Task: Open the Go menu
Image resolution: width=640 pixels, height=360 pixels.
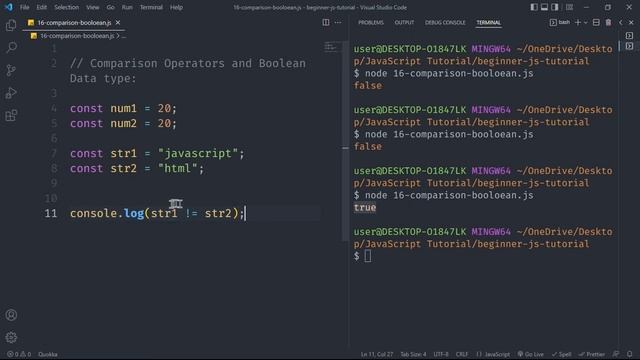Action: click(x=111, y=7)
